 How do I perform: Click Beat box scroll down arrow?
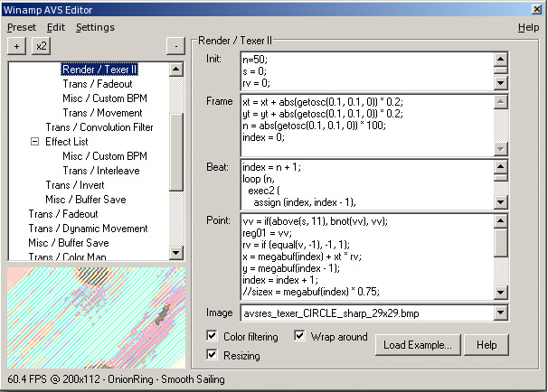pyautogui.click(x=500, y=202)
